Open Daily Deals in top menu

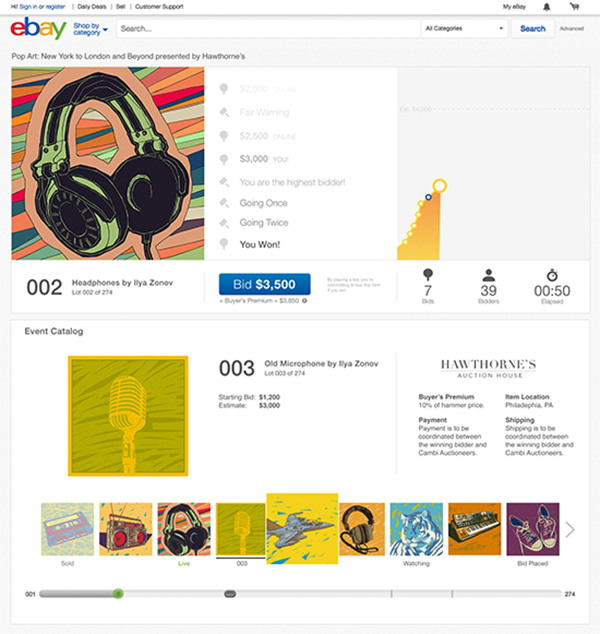coord(91,6)
